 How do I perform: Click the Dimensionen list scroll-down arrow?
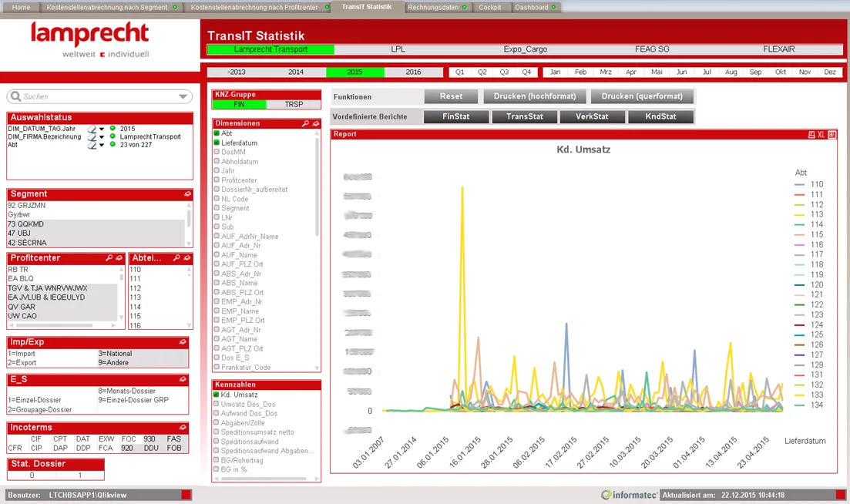click(x=317, y=368)
